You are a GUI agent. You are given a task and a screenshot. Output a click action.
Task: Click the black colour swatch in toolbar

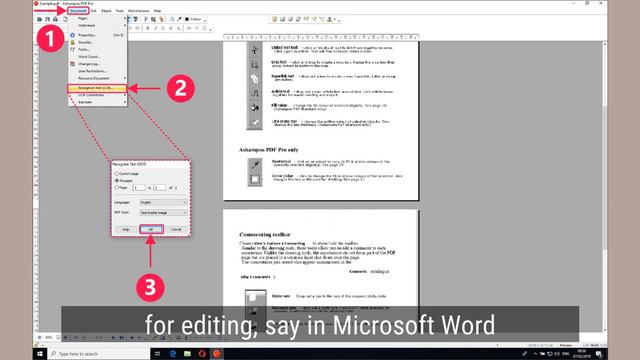click(187, 19)
